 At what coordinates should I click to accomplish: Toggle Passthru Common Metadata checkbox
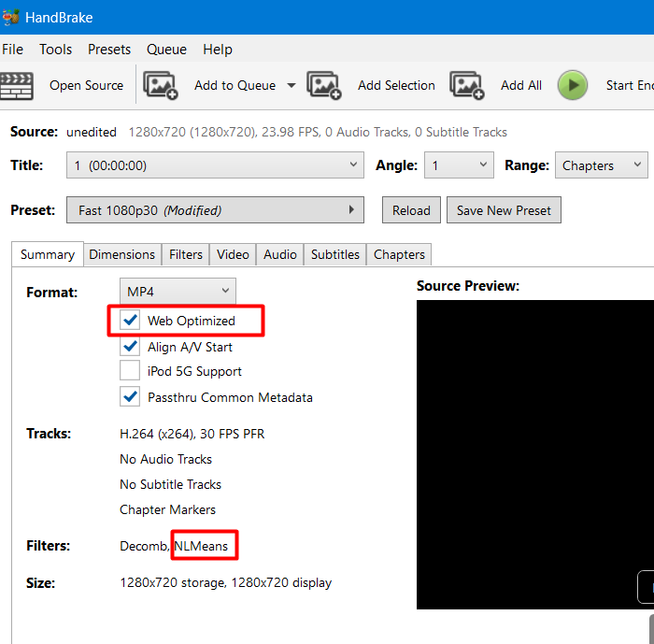coord(130,396)
